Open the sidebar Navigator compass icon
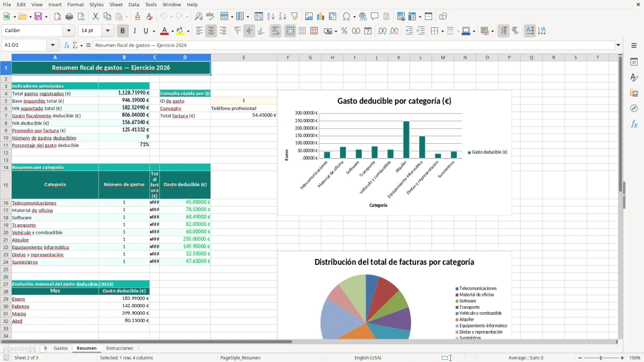Viewport: 644px width, 362px height. tap(634, 108)
